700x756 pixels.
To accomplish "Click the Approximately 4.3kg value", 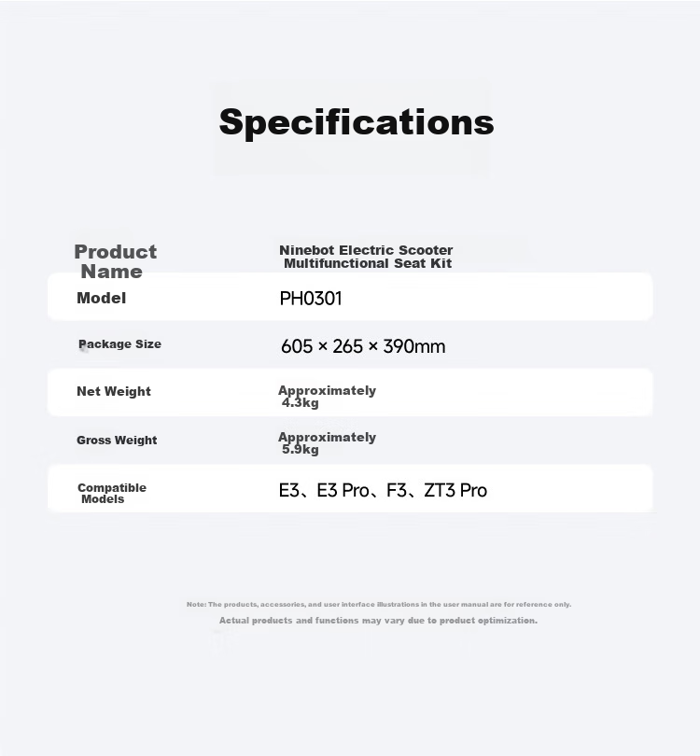I will point(327,397).
